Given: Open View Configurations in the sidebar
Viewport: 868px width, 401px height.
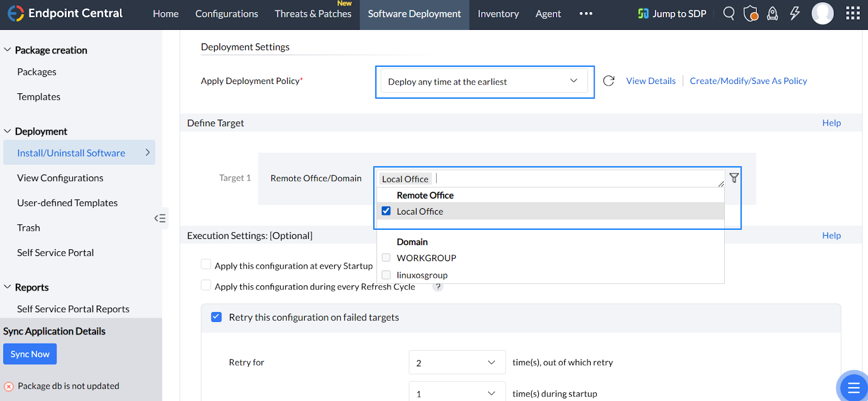Looking at the screenshot, I should tap(60, 178).
